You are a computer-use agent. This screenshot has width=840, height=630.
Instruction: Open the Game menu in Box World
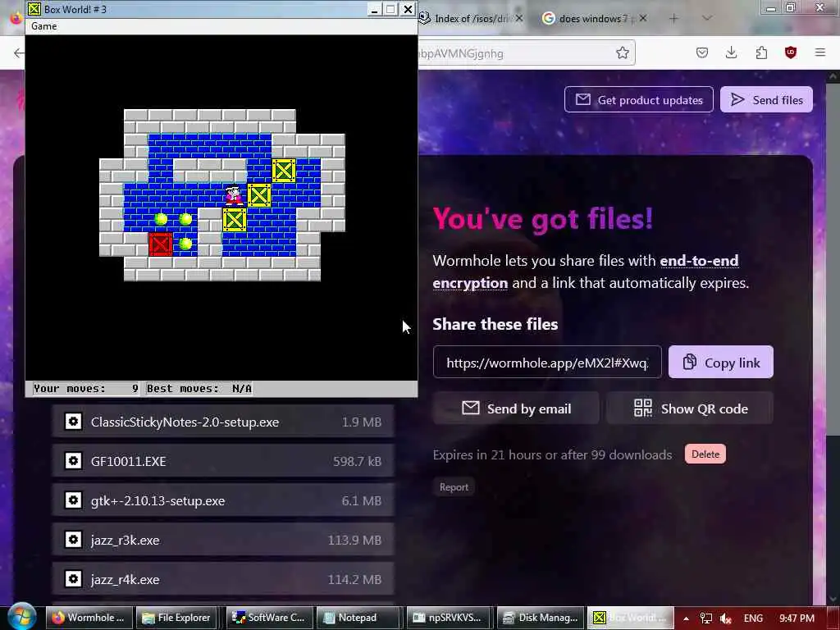point(44,26)
